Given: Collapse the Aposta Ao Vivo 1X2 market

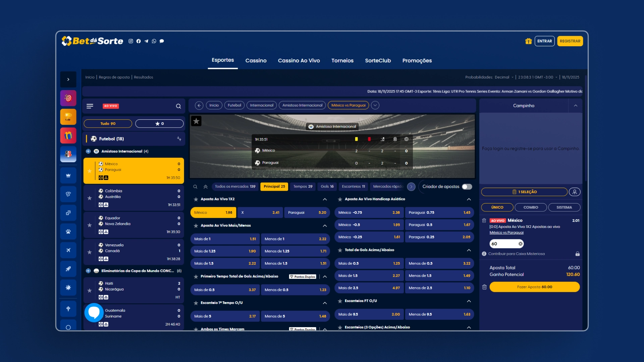Looking at the screenshot, I should [x=325, y=199].
